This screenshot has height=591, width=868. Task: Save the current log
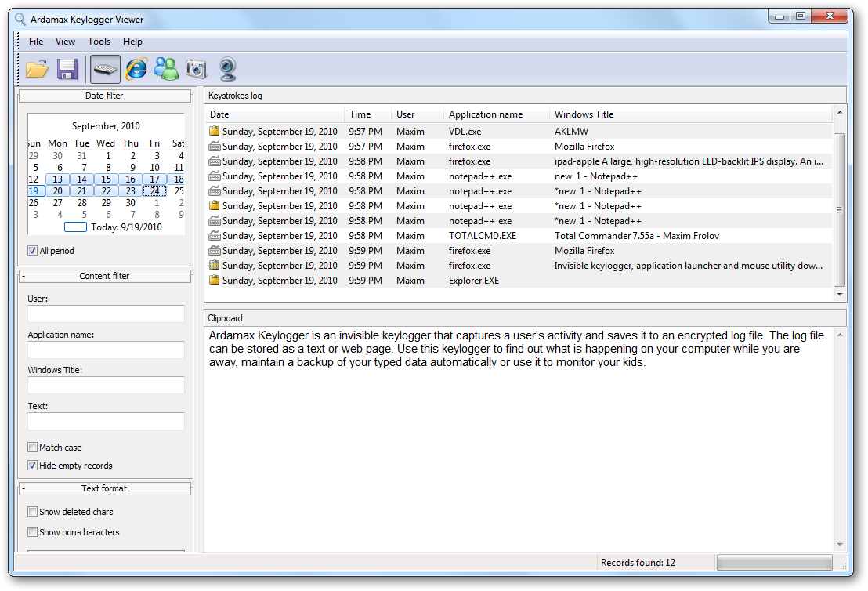point(68,69)
